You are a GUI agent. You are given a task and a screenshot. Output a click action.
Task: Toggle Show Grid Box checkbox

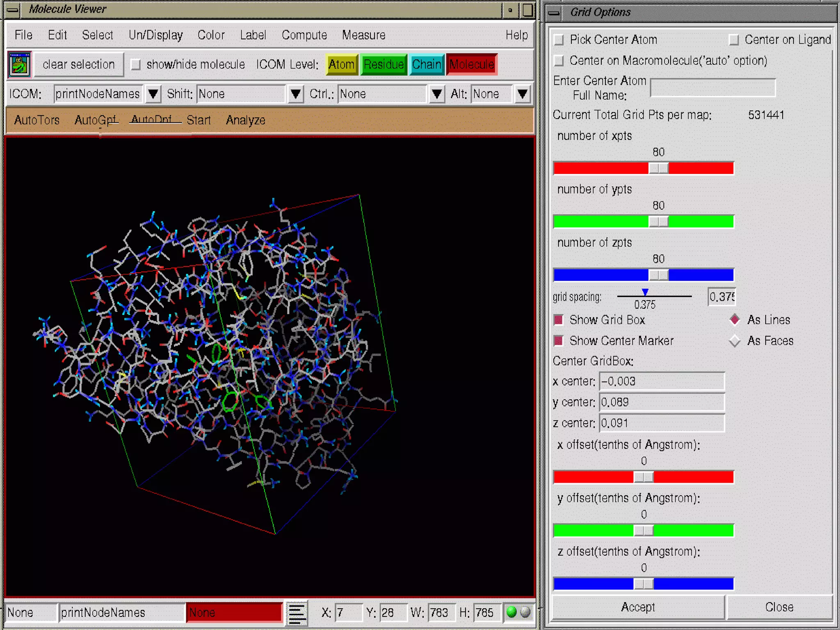tap(559, 320)
